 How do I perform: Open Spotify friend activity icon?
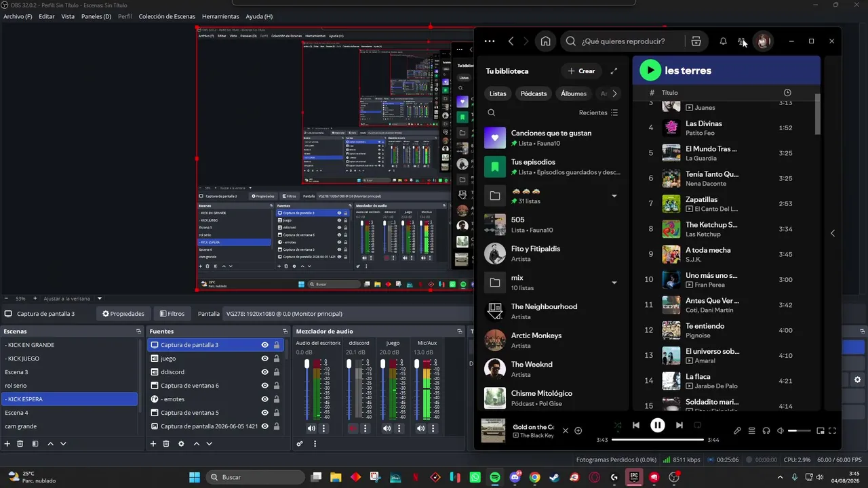pos(742,41)
